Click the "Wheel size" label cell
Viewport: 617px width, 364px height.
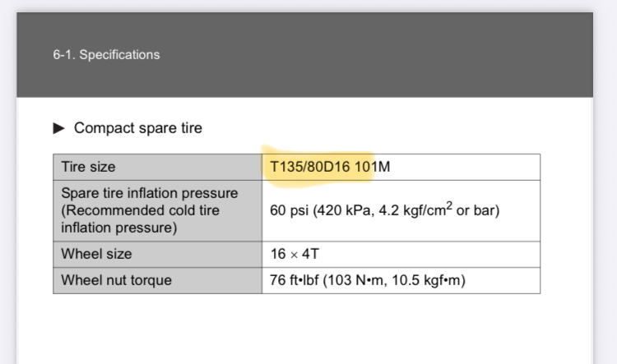[158, 255]
